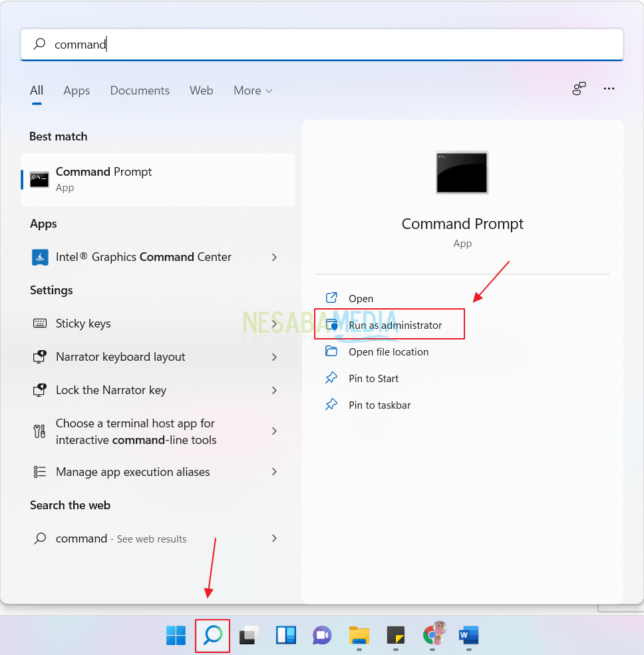Click the large Command Prompt preview thumbnail

tap(462, 172)
